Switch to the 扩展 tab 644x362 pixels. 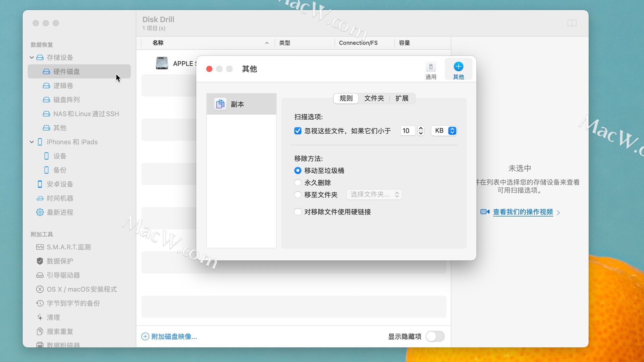click(x=402, y=98)
